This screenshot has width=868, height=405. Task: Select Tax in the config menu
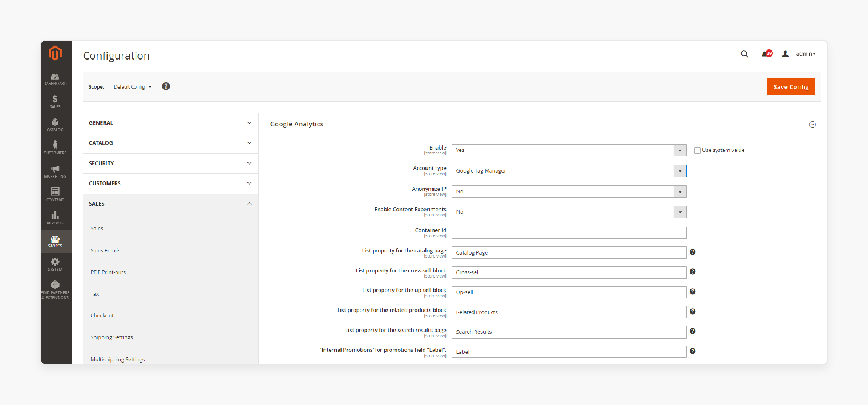tap(95, 294)
